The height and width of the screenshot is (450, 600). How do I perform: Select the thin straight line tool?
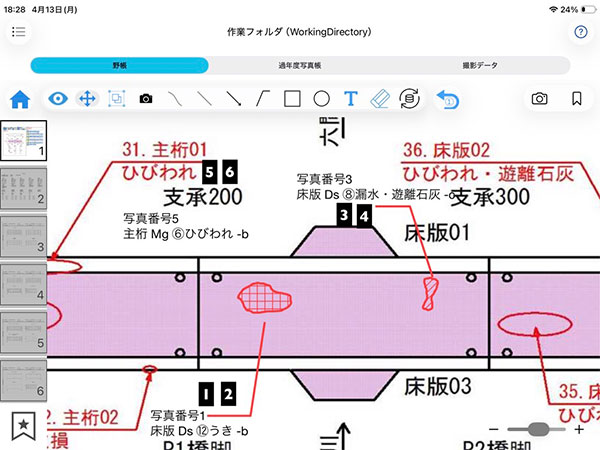coord(204,99)
